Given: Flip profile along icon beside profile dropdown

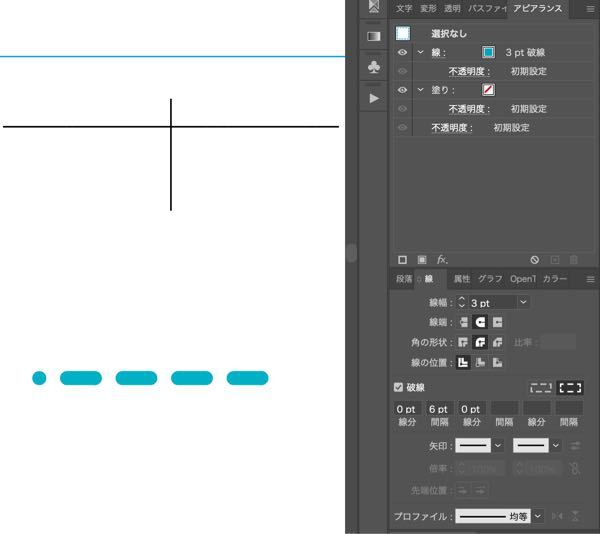Looking at the screenshot, I should pyautogui.click(x=557, y=516).
